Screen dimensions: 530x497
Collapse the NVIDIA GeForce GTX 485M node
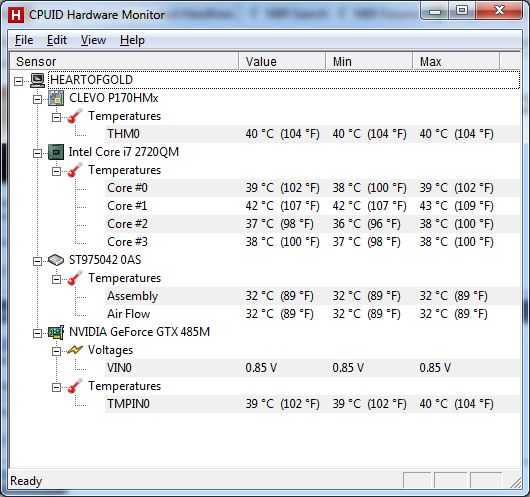38,333
